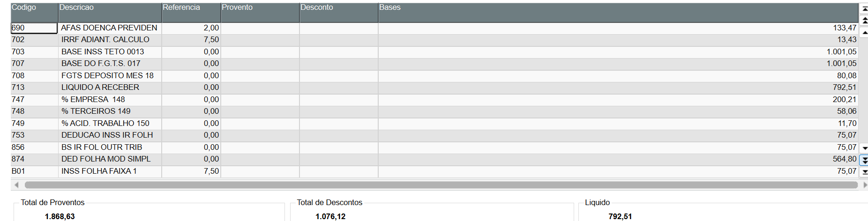The image size is (868, 221).
Task: Click the INSS FOLHA FAIXA 1 description
Action: (99, 171)
